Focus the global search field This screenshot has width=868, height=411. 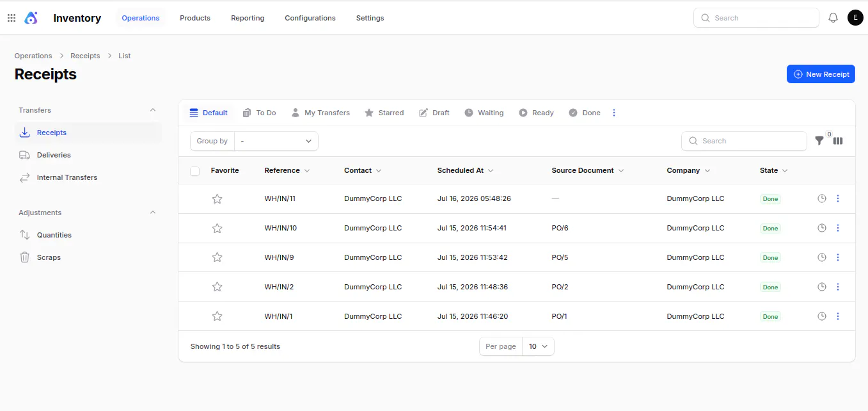[756, 18]
